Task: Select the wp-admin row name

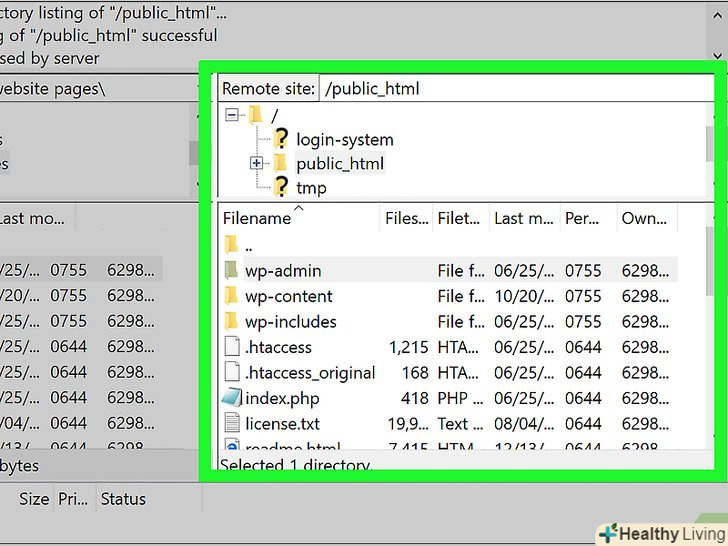Action: click(x=283, y=271)
